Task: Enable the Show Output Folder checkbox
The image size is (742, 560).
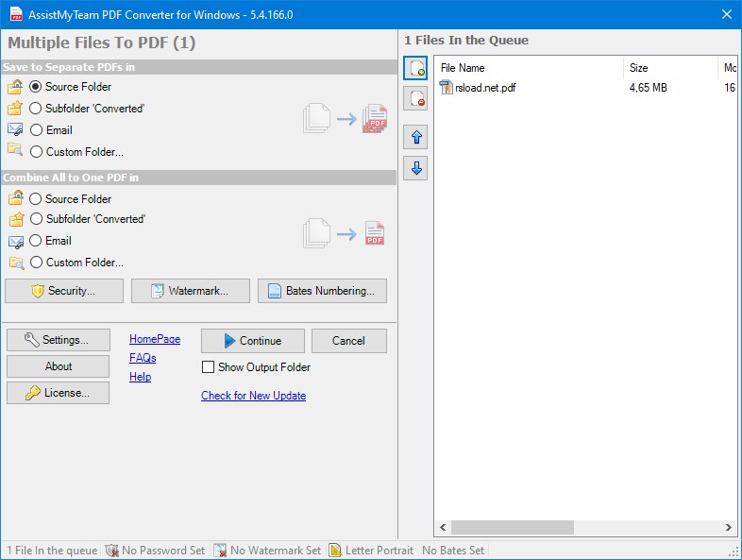Action: pos(209,367)
